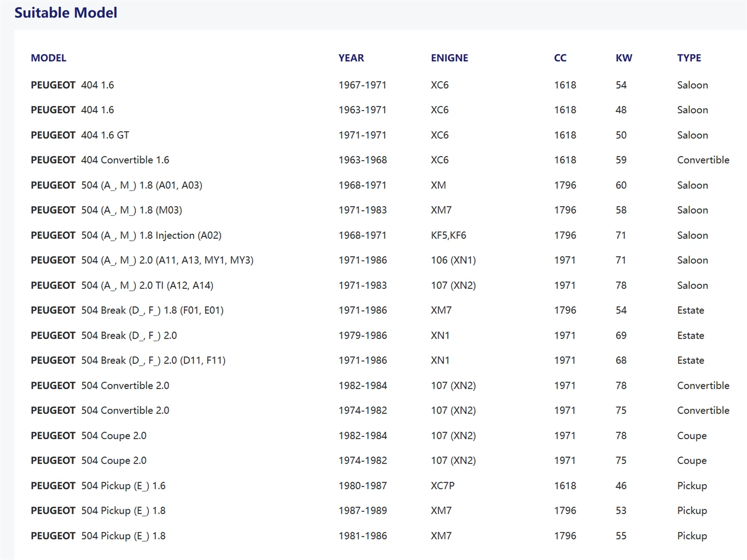Screen dimensions: 747x560
Task: Click the year '1979-1986' cell
Action: [363, 336]
